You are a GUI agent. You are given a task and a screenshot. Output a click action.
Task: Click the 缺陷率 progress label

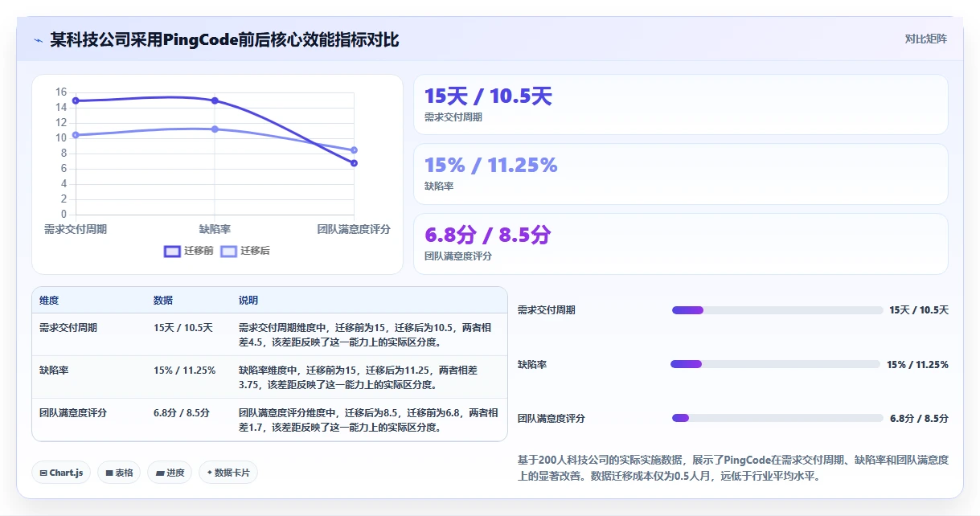coord(532,365)
